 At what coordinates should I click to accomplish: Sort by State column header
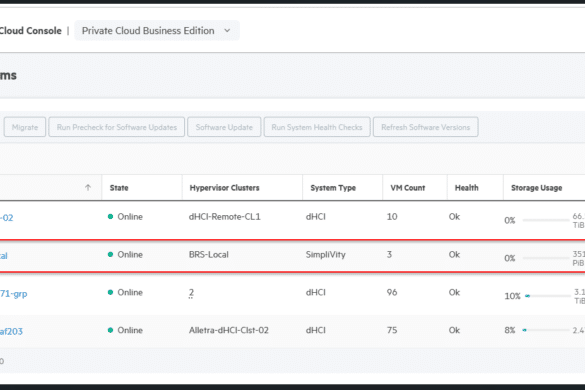pos(119,188)
